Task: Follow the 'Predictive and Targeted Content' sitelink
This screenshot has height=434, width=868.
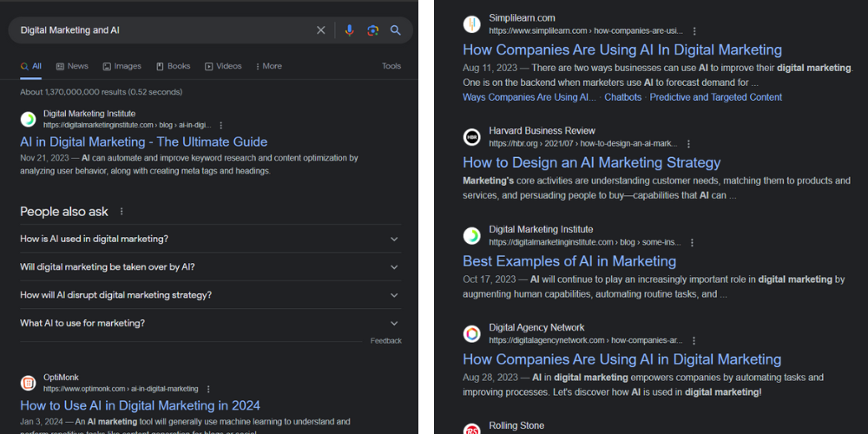Action: [x=716, y=97]
